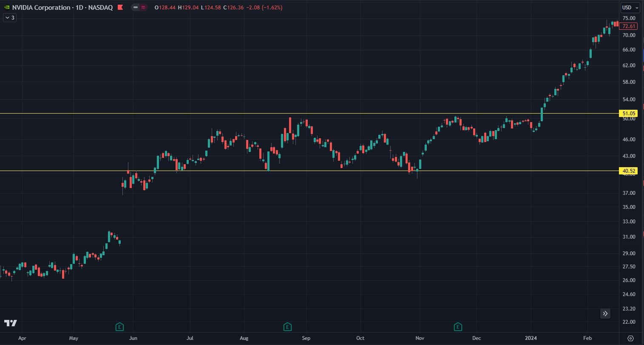Expand the collapsed indicators list showing 3

(x=10, y=18)
